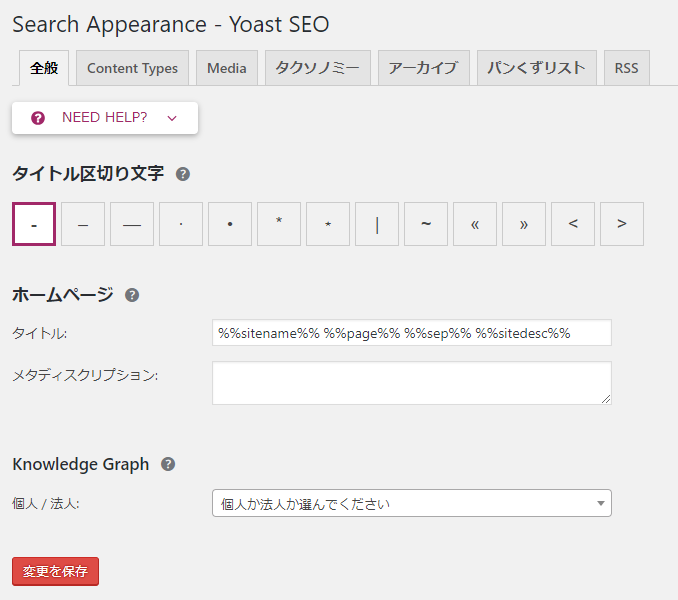678x600 pixels.
Task: Switch to the Content Types tab
Action: click(132, 68)
